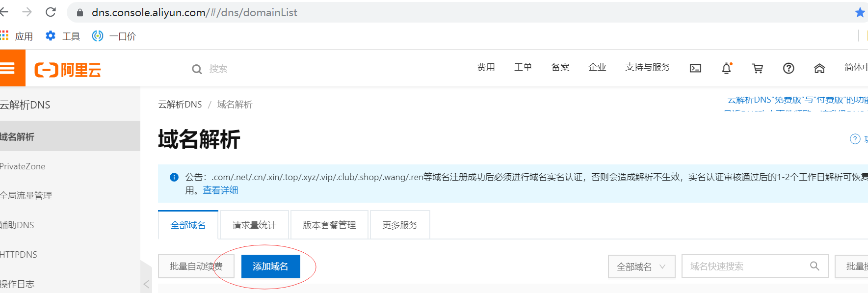
Task: Click the 批量自动续费 button
Action: coord(196,266)
